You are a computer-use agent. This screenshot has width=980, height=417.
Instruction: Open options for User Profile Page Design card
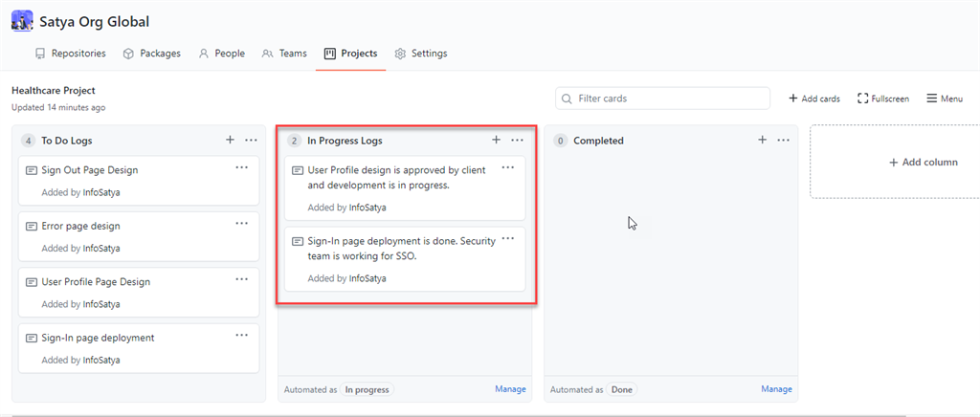(x=242, y=279)
